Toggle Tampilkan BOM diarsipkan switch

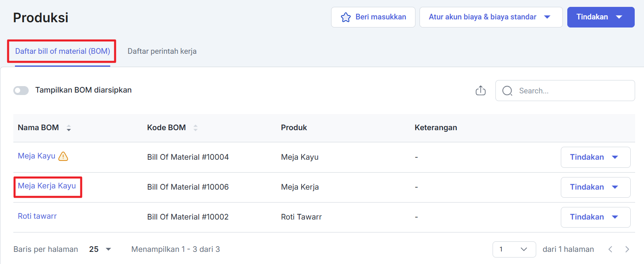point(21,91)
